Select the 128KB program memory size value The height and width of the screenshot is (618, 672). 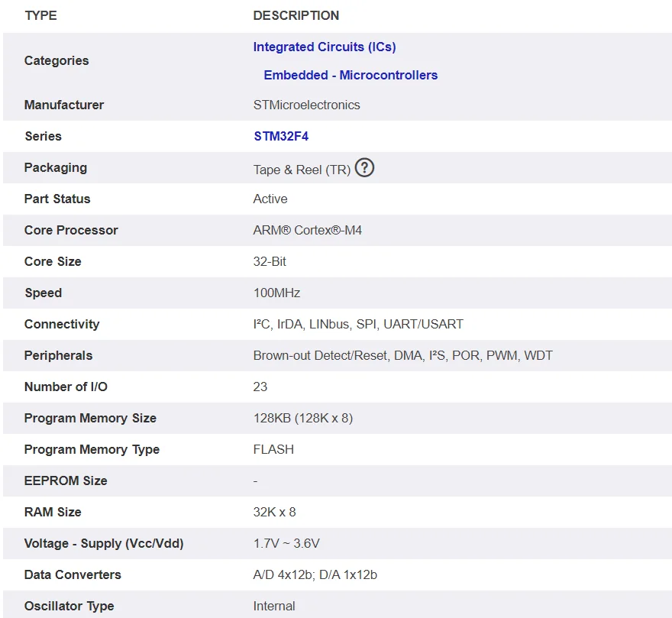(x=302, y=419)
